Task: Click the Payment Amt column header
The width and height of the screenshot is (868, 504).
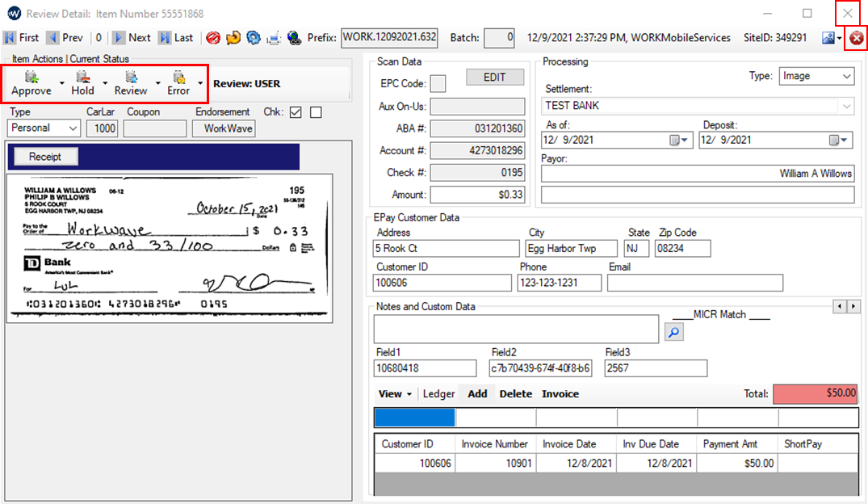Action: (737, 444)
